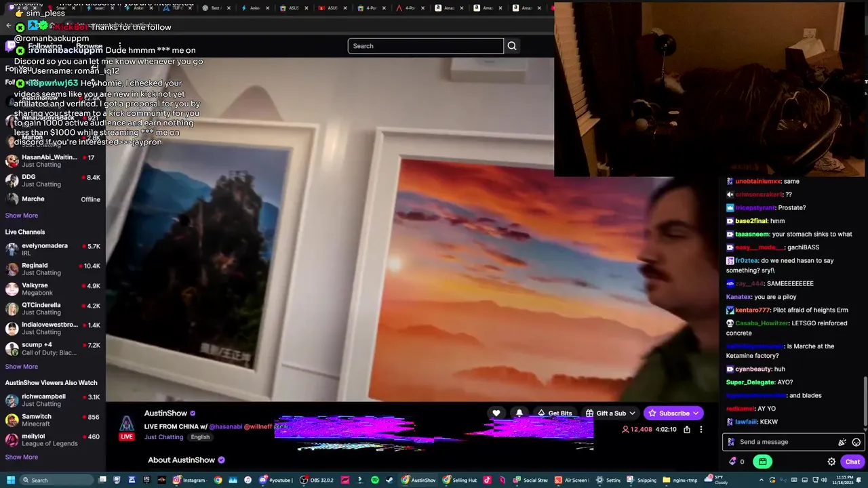Toggle the notification bell for AustinShow
Image resolution: width=868 pixels, height=488 pixels.
pyautogui.click(x=519, y=413)
